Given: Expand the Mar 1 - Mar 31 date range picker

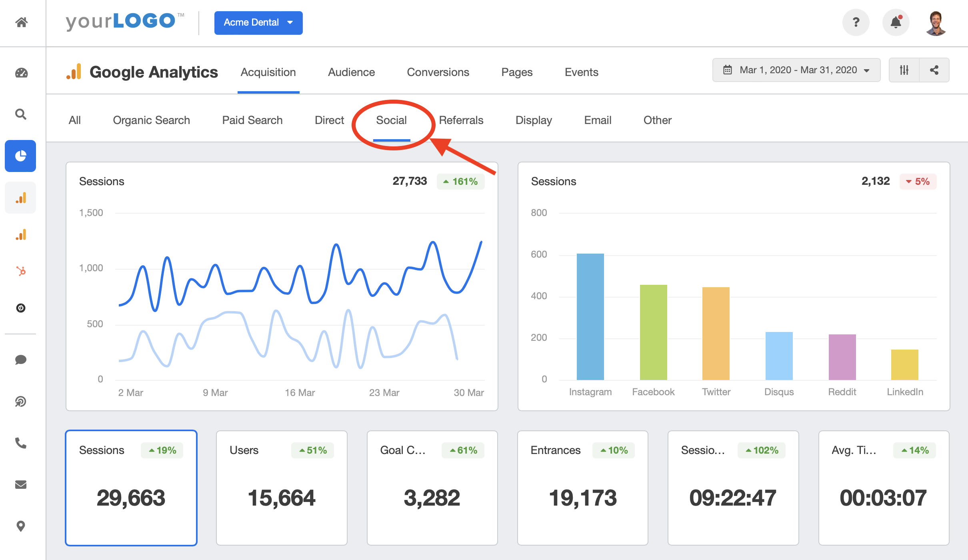Looking at the screenshot, I should (x=796, y=70).
